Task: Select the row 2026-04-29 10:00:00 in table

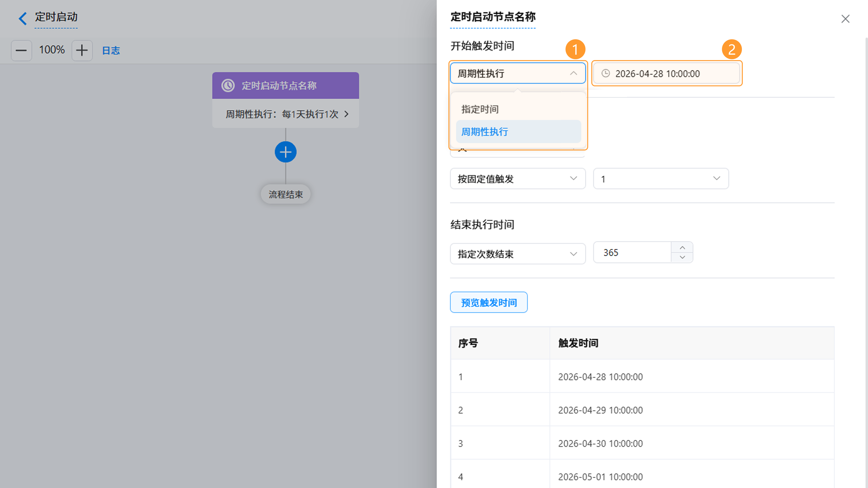Action: [x=642, y=410]
